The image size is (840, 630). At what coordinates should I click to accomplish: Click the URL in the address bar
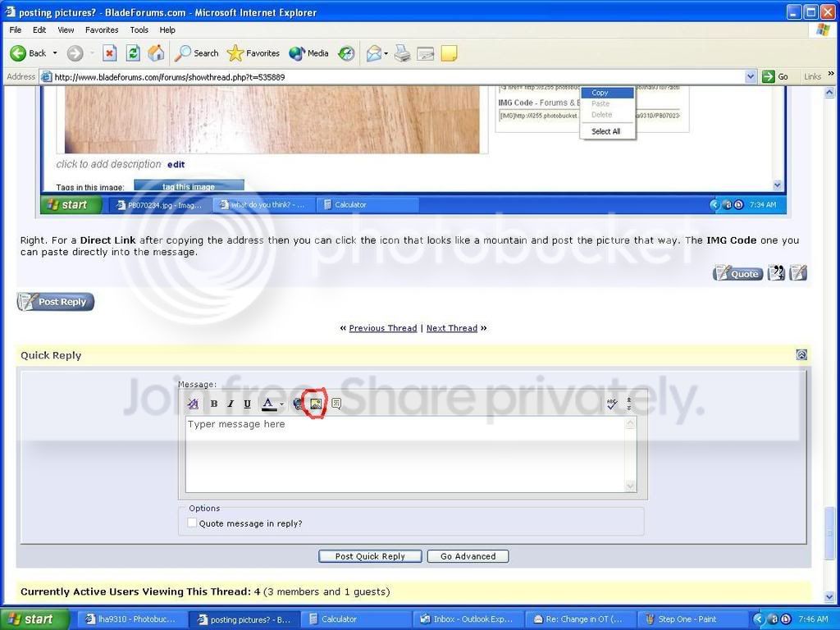[x=170, y=77]
